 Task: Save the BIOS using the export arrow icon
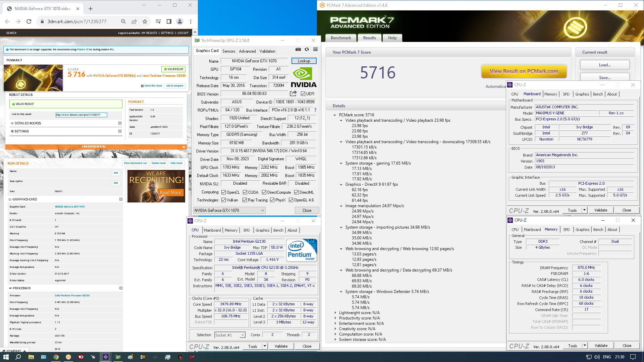(293, 94)
